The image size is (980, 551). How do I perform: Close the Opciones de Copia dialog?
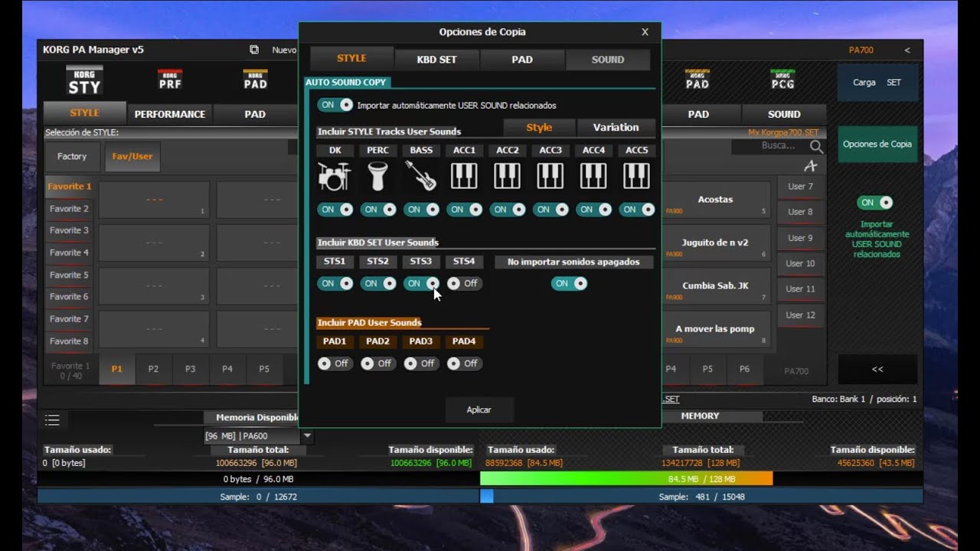point(645,32)
